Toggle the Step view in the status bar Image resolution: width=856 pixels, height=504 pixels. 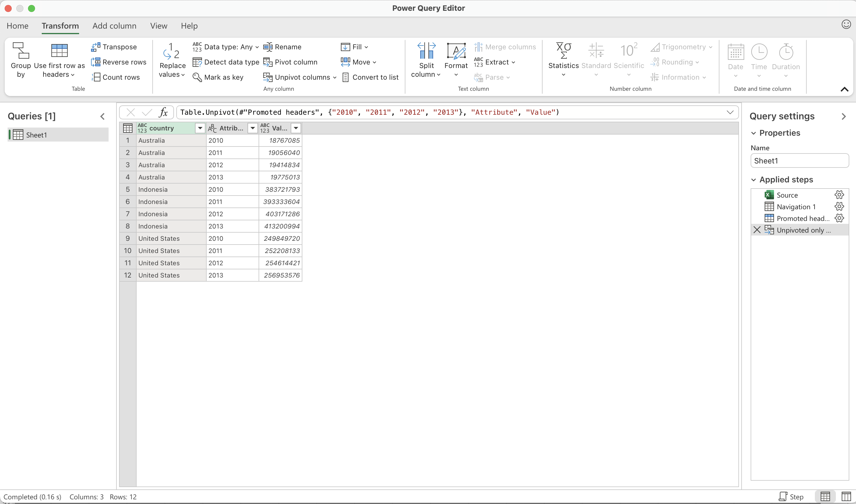[x=791, y=496]
